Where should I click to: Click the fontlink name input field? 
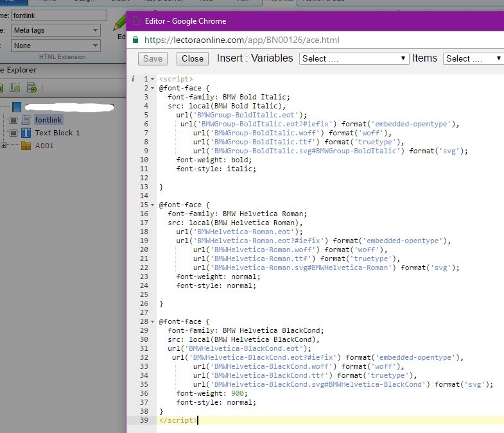[x=59, y=15]
